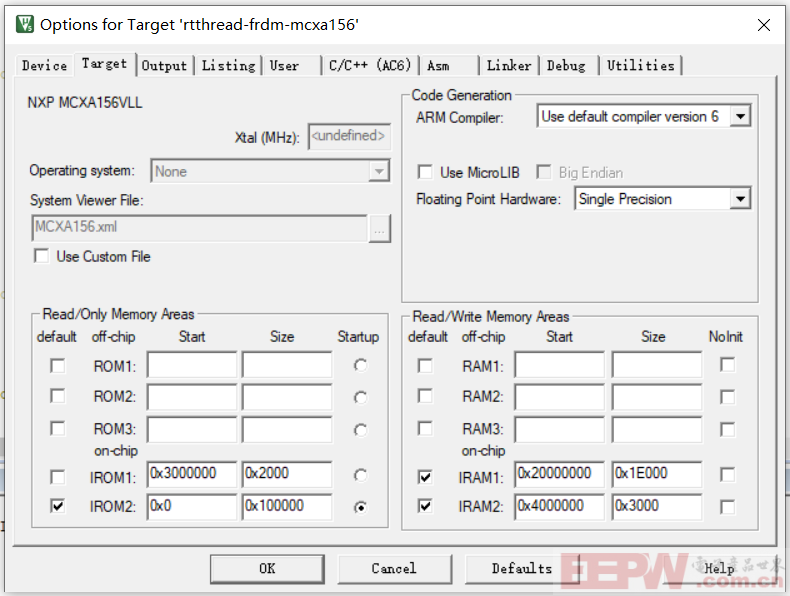Uncheck the IRAM2 default checkbox
Screen dimensions: 790x596
tap(425, 506)
